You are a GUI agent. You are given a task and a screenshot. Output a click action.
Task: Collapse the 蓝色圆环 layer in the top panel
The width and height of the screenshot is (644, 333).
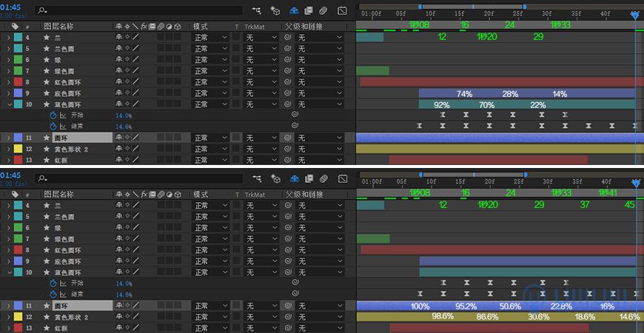(9, 104)
